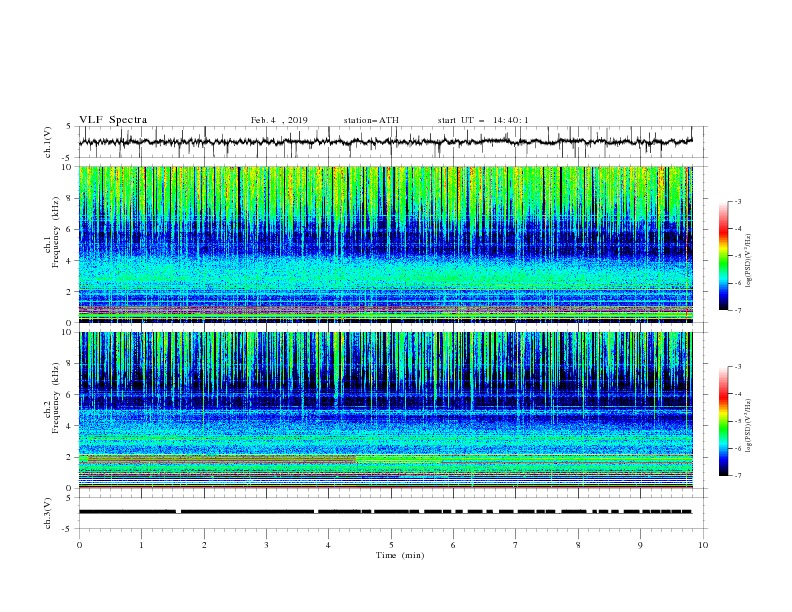Click time axis tick label "10" at the right end
The width and height of the screenshot is (792, 612).
(x=703, y=545)
